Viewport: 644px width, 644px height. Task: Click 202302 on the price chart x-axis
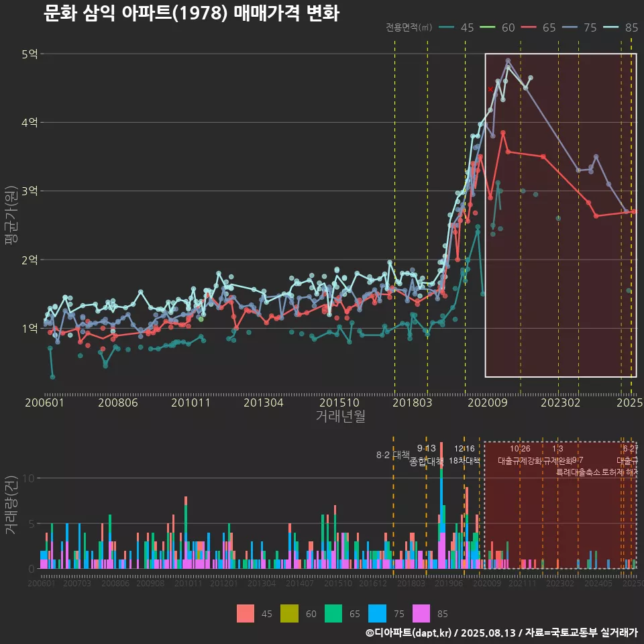[x=561, y=402]
